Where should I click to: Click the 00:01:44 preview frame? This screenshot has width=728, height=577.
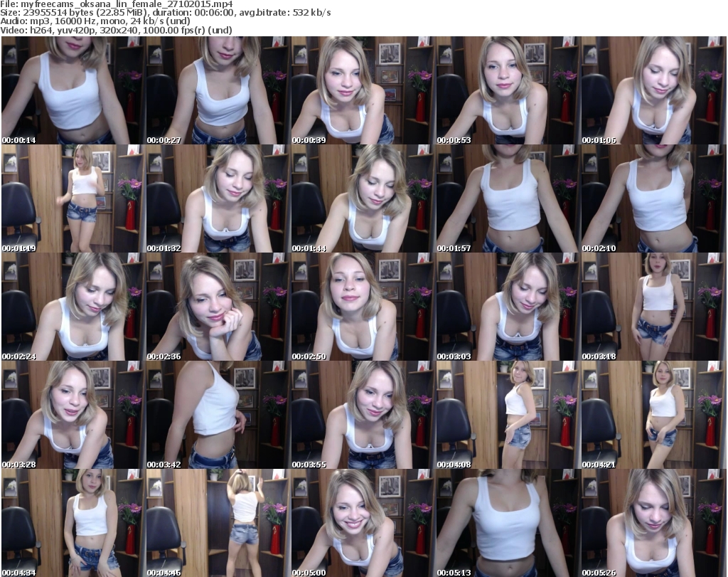point(363,198)
